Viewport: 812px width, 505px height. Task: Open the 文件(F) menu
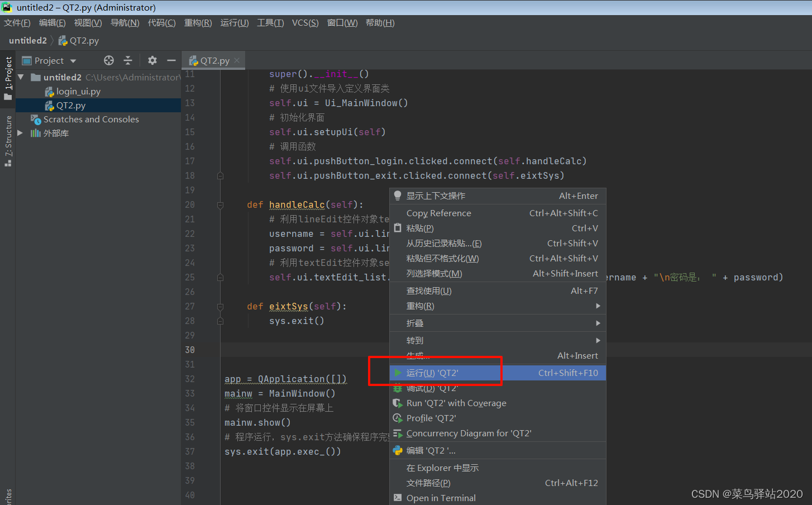pos(17,23)
